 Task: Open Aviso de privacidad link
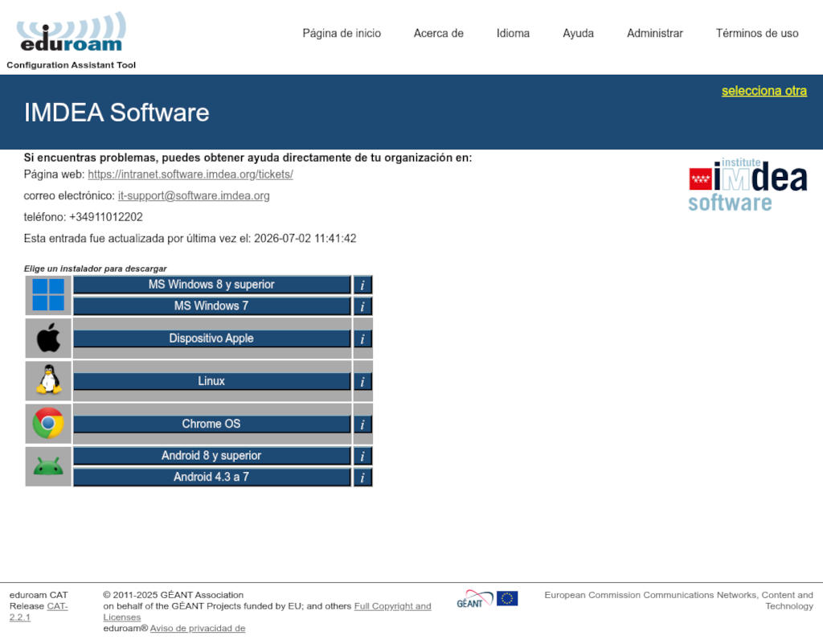(x=198, y=628)
